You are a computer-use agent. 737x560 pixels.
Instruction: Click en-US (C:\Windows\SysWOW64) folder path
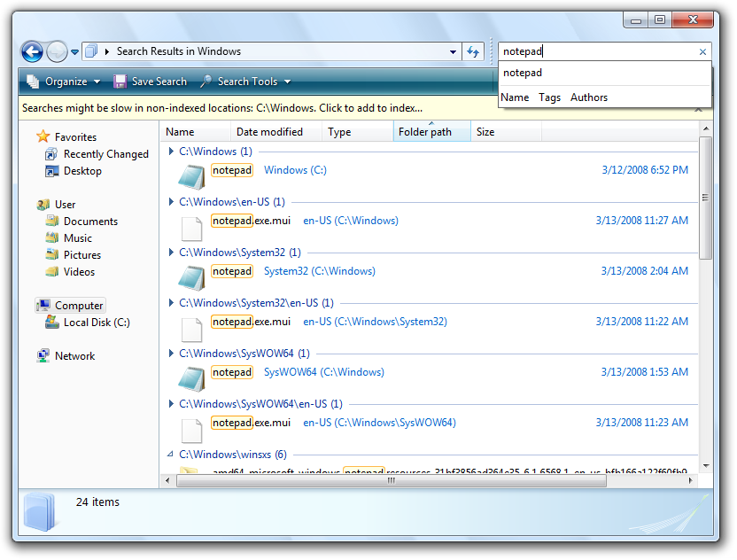[x=379, y=423]
